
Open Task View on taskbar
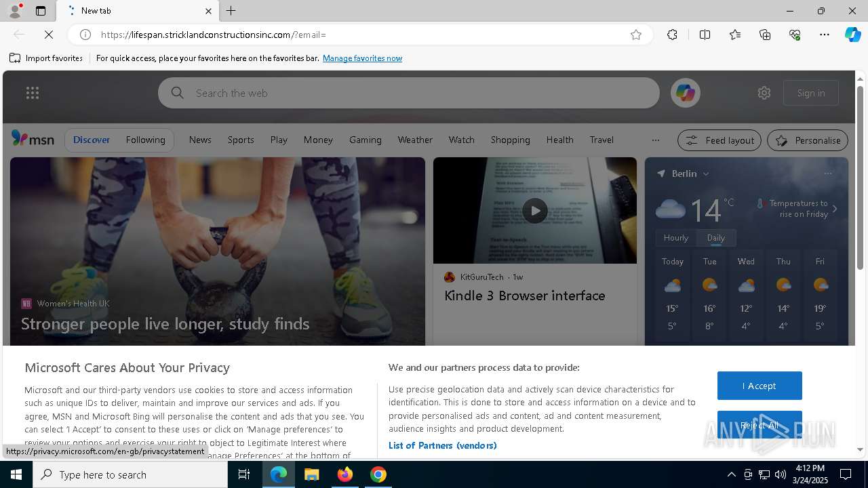[x=245, y=474]
